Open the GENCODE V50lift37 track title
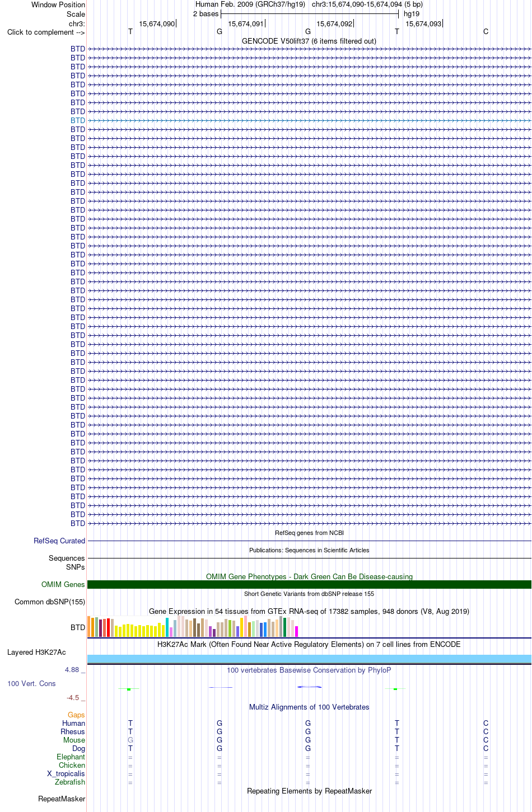The width and height of the screenshot is (532, 812). (309, 41)
